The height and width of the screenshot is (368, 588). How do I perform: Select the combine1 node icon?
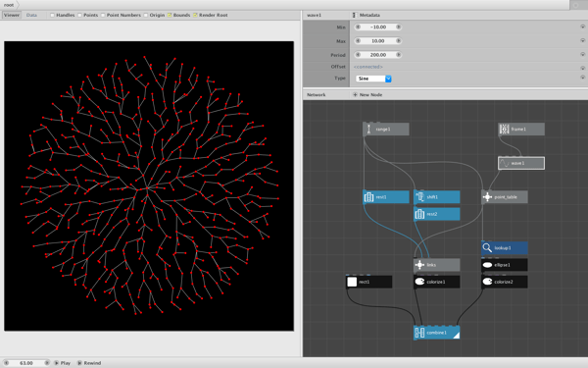click(x=419, y=333)
